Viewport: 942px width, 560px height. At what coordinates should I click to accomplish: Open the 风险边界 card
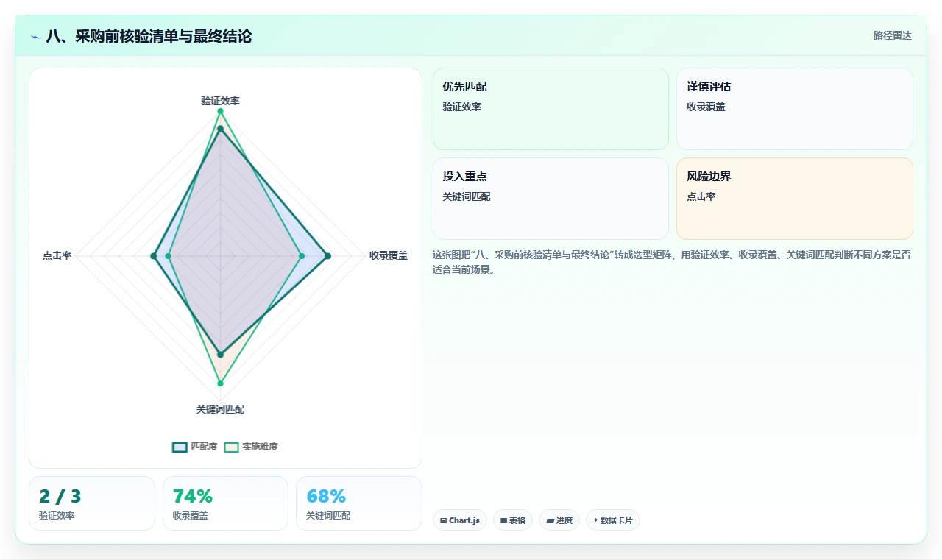[x=795, y=199]
